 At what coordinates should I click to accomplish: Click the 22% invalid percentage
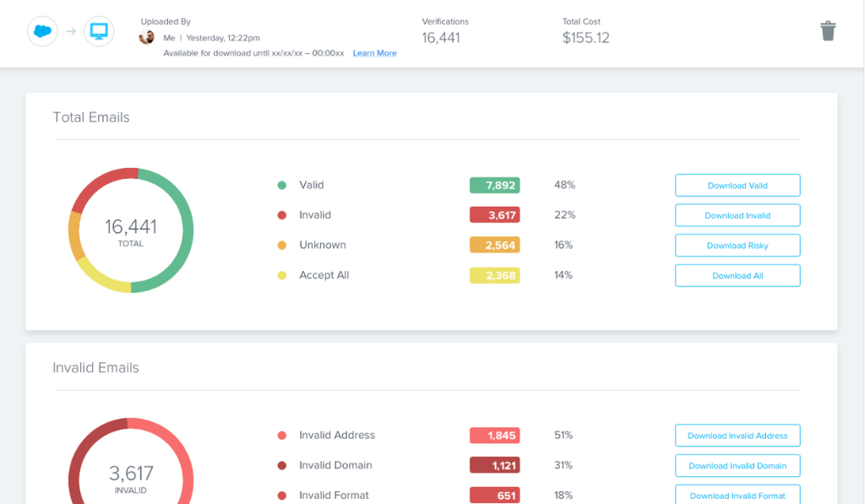click(564, 215)
